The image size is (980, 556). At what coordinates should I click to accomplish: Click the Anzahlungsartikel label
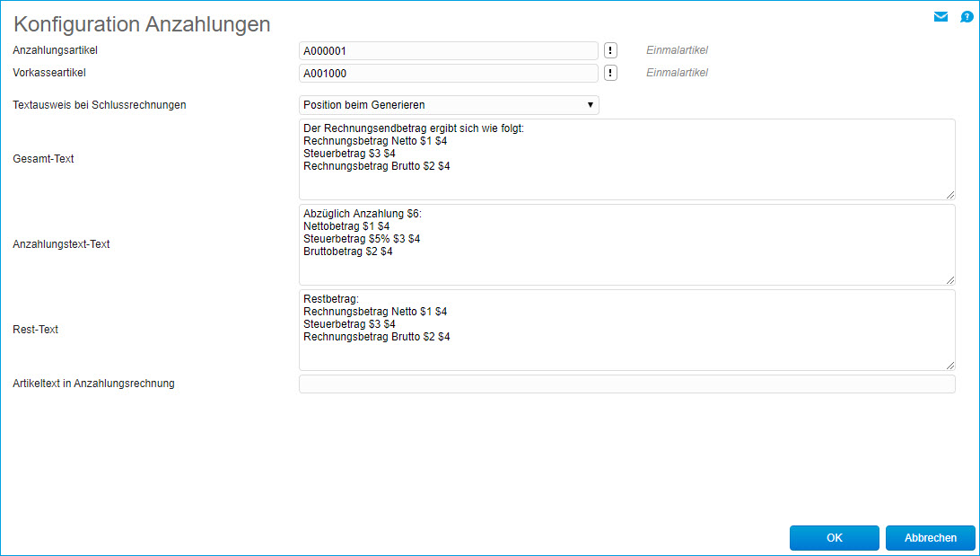click(x=55, y=50)
